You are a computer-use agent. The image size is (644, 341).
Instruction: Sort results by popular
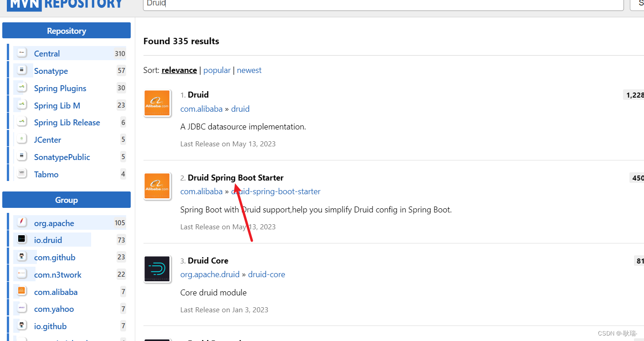[x=217, y=70]
